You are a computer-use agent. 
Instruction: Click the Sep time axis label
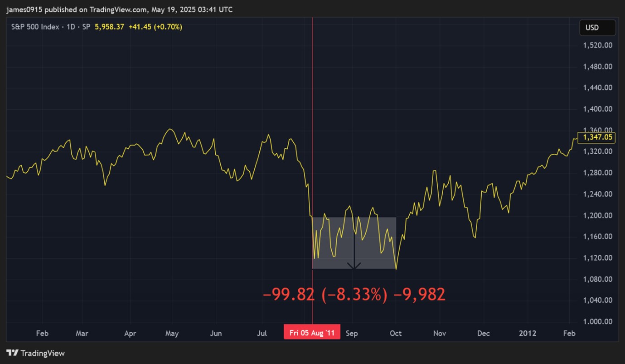pyautogui.click(x=352, y=333)
